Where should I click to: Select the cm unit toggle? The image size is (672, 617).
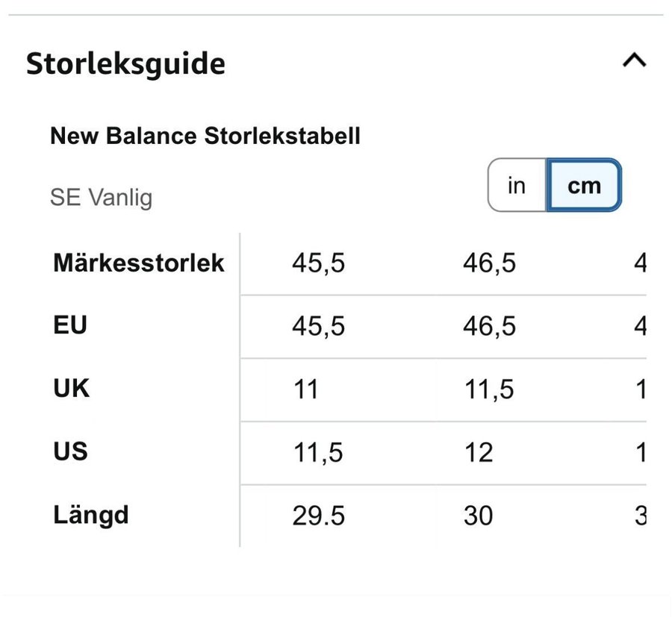[x=584, y=185]
